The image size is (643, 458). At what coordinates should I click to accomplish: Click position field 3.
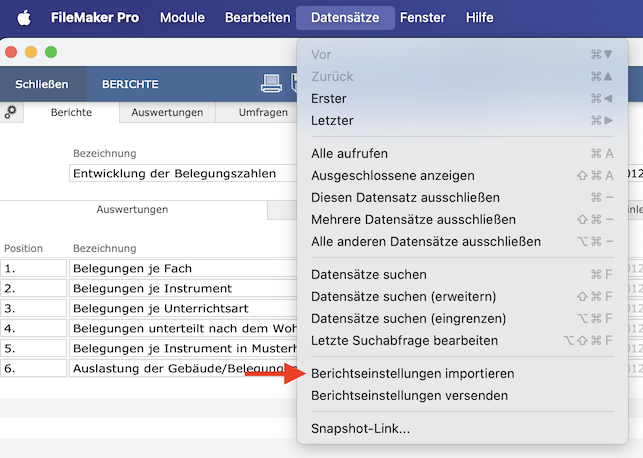point(33,308)
